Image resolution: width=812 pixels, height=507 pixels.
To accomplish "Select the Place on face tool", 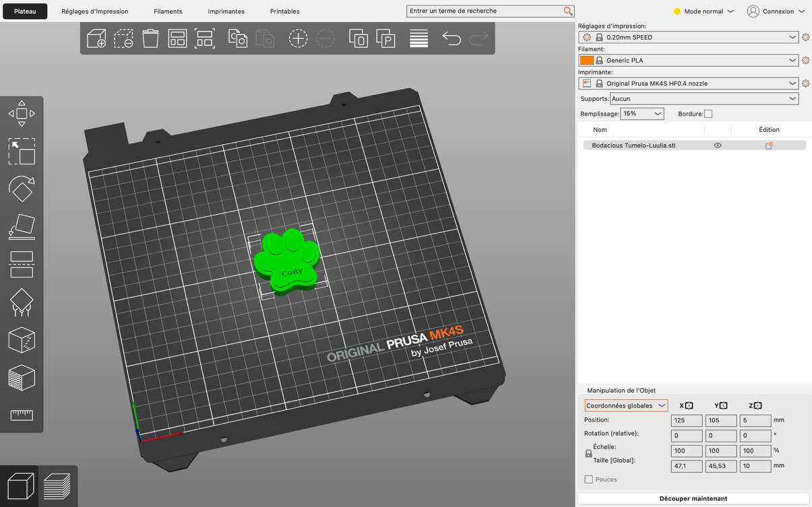I will [x=22, y=227].
